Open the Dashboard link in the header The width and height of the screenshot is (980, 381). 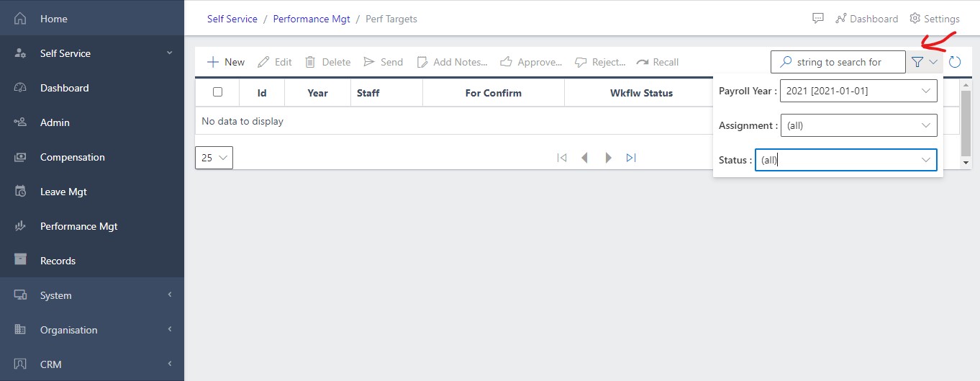click(x=866, y=19)
